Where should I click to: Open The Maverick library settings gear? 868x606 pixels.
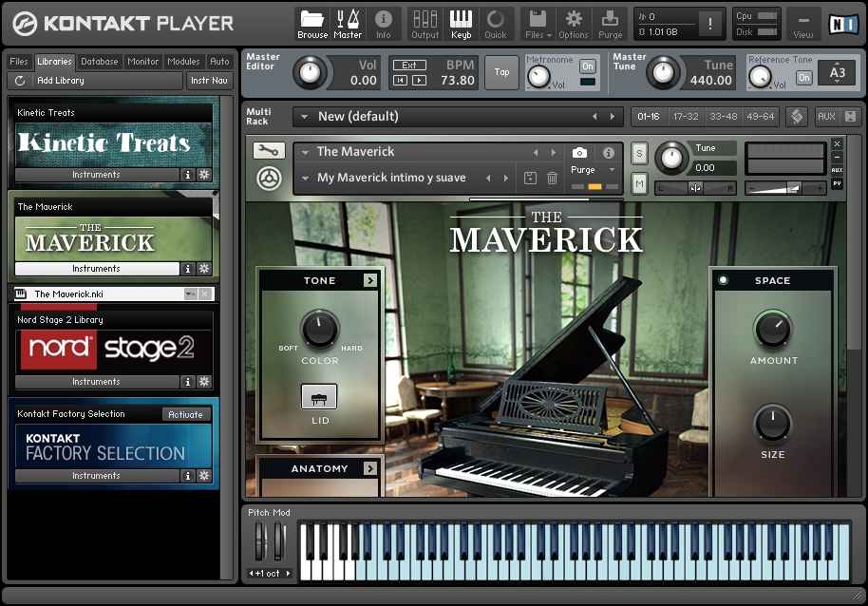(x=204, y=269)
